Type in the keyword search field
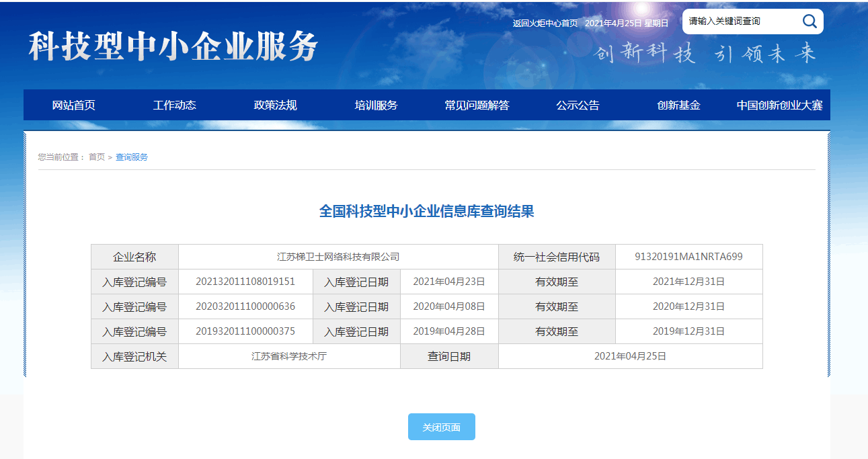 click(x=740, y=22)
